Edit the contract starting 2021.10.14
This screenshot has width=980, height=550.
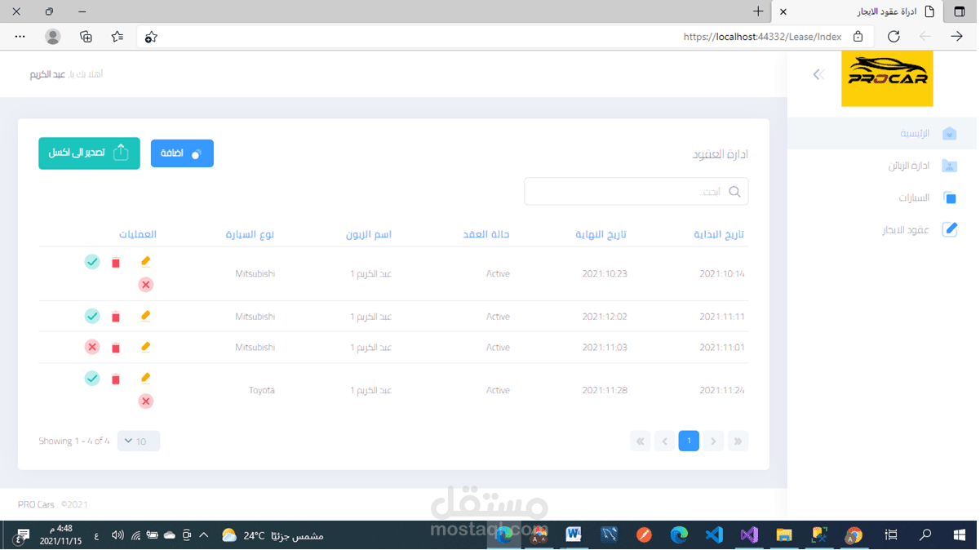145,262
